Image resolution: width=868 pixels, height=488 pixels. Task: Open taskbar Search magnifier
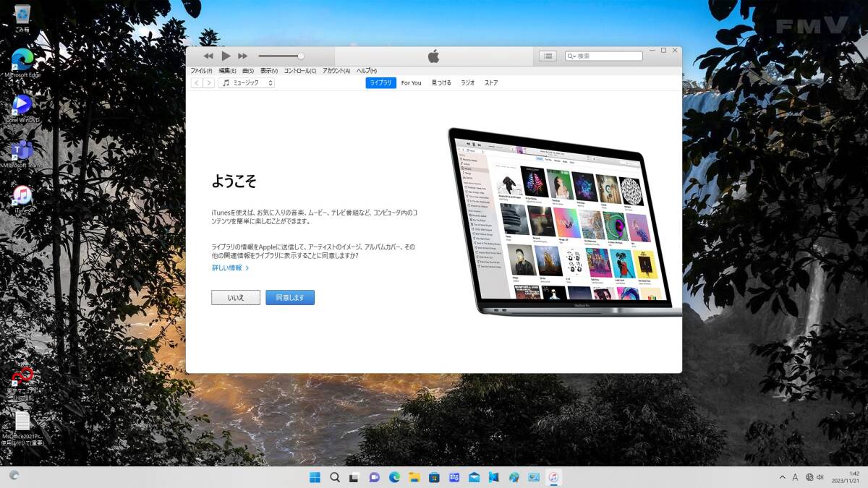335,477
